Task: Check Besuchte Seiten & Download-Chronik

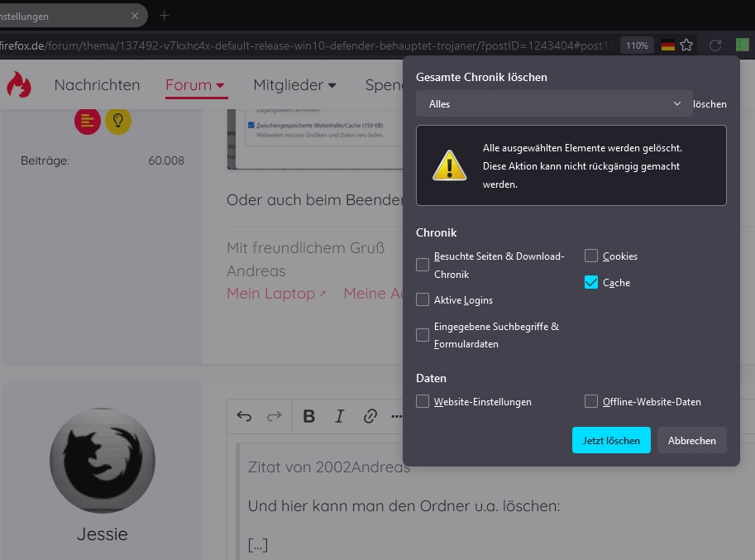Action: coord(423,265)
